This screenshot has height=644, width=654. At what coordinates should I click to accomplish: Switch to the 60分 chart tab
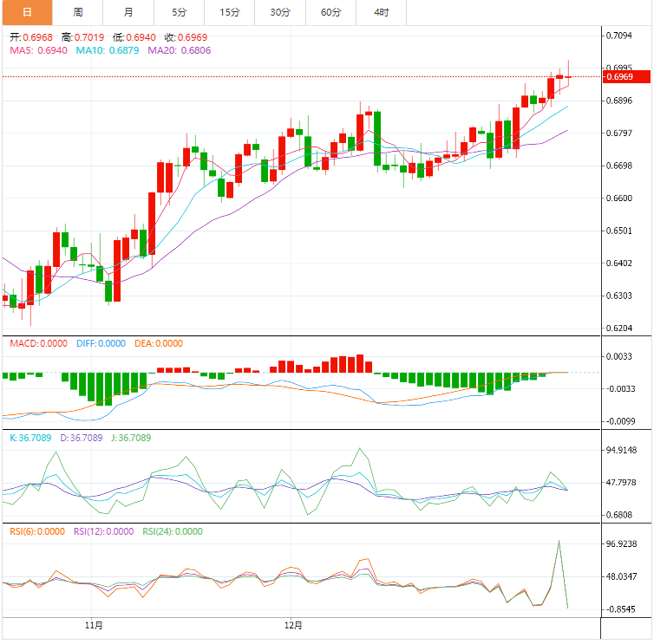[330, 12]
